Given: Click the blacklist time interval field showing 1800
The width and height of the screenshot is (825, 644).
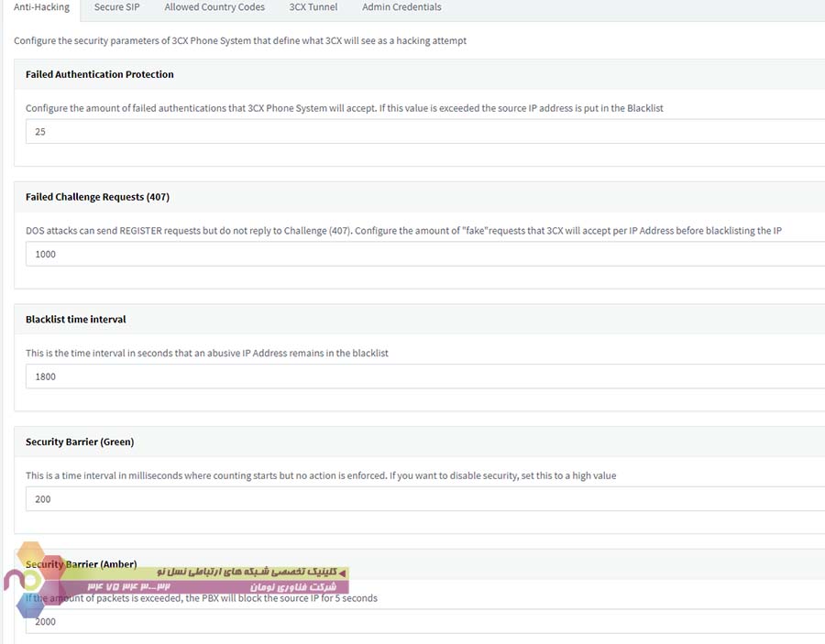Looking at the screenshot, I should pyautogui.click(x=425, y=377).
